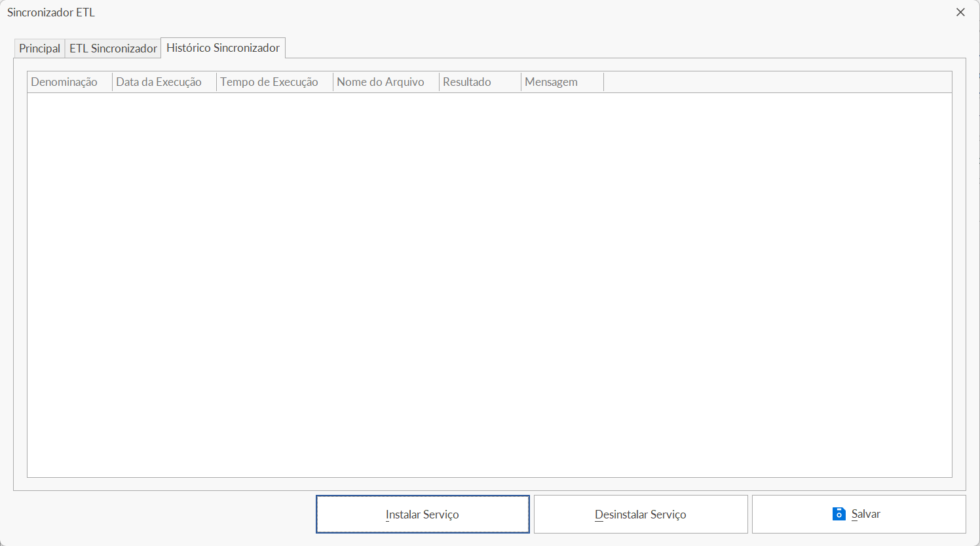
Task: Click the Salvar button label
Action: coord(865,514)
